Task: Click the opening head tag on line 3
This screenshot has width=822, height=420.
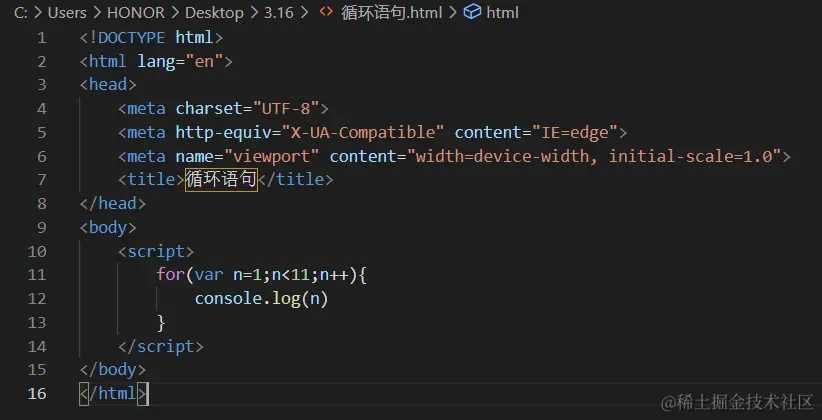Action: [108, 85]
